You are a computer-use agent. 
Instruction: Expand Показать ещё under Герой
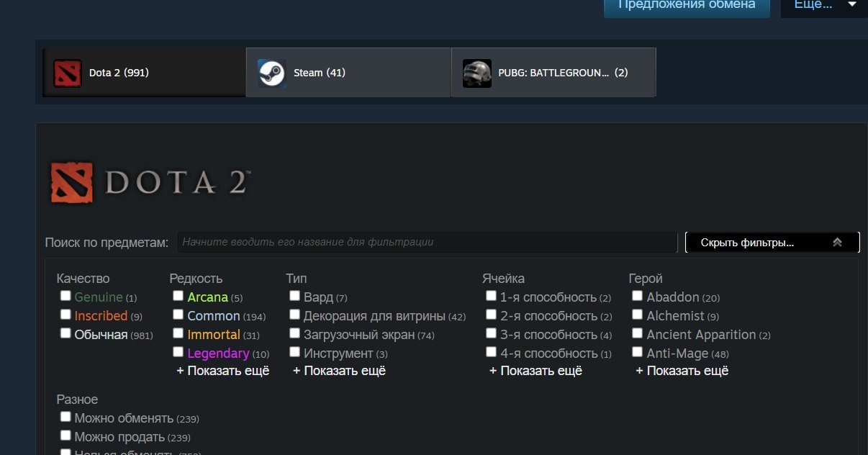point(682,371)
